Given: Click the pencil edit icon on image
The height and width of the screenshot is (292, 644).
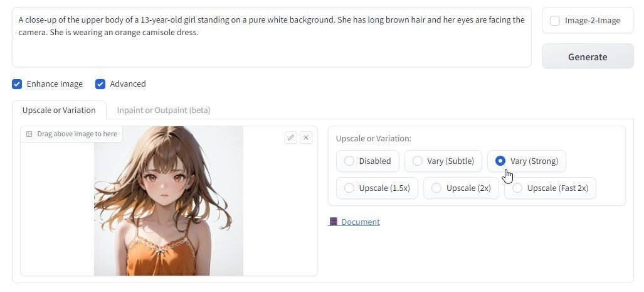Looking at the screenshot, I should tap(291, 138).
